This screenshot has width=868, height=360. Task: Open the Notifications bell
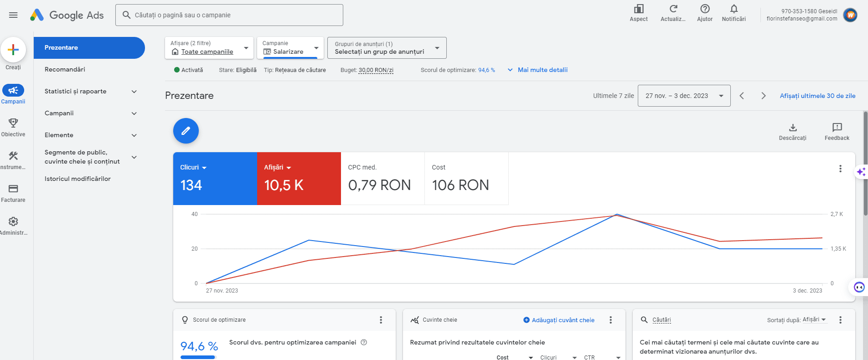(x=734, y=9)
